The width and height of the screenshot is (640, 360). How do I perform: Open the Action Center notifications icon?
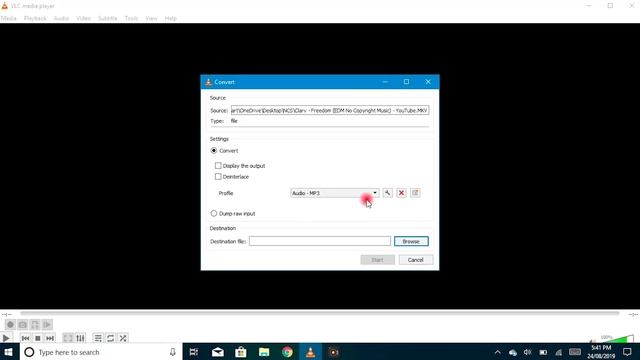[x=627, y=352]
